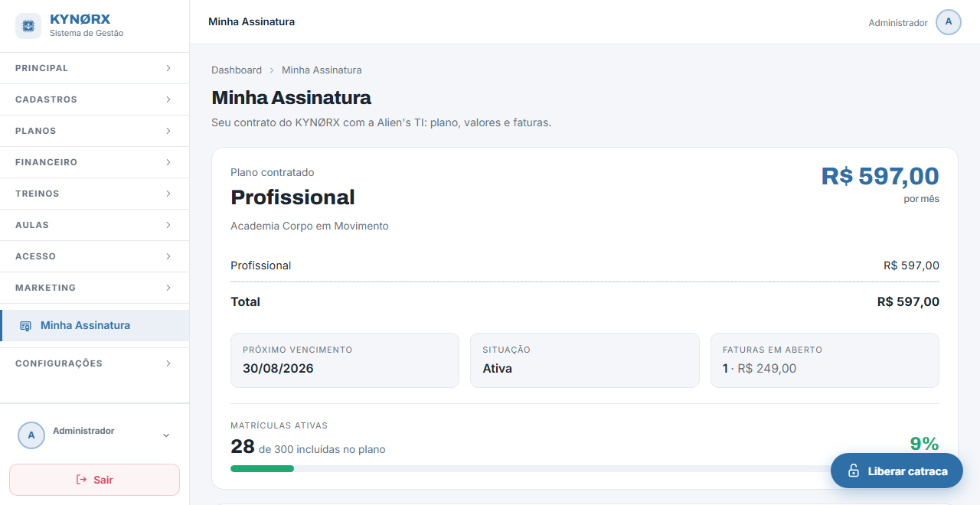The image size is (980, 505).
Task: Click the Minha Assinatura page heading
Action: coord(291,98)
